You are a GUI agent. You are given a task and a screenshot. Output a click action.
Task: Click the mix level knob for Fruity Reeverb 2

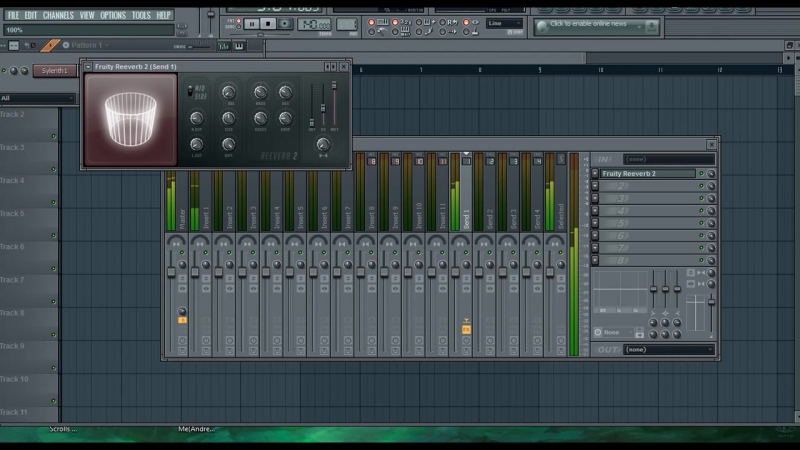click(x=711, y=173)
